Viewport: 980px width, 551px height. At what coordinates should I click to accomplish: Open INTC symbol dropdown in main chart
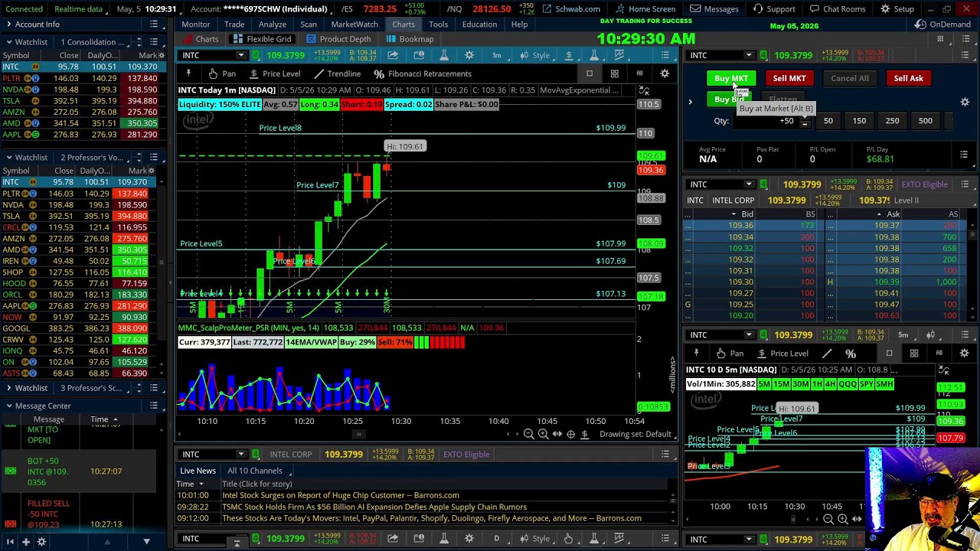240,55
